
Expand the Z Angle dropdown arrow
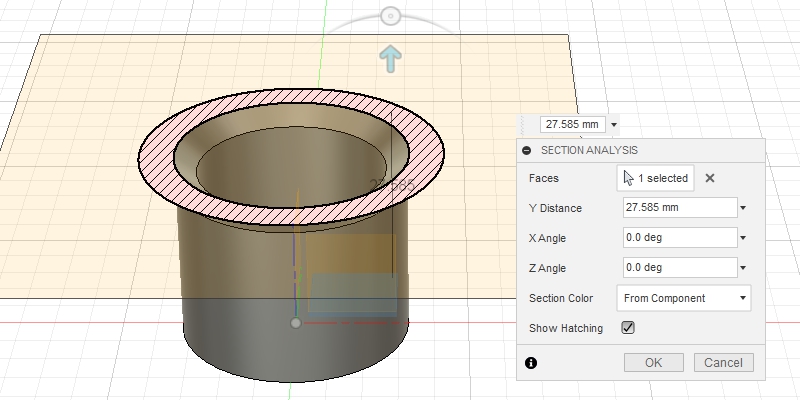tap(743, 268)
